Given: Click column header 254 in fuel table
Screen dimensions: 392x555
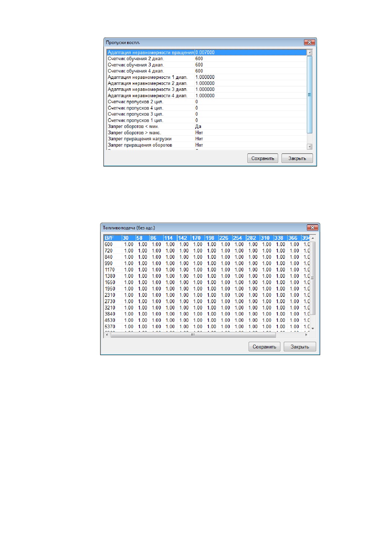Looking at the screenshot, I should tap(239, 238).
